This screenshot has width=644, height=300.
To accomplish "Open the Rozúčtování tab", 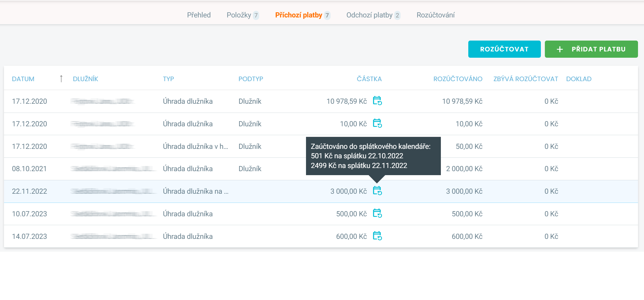I will pos(435,15).
